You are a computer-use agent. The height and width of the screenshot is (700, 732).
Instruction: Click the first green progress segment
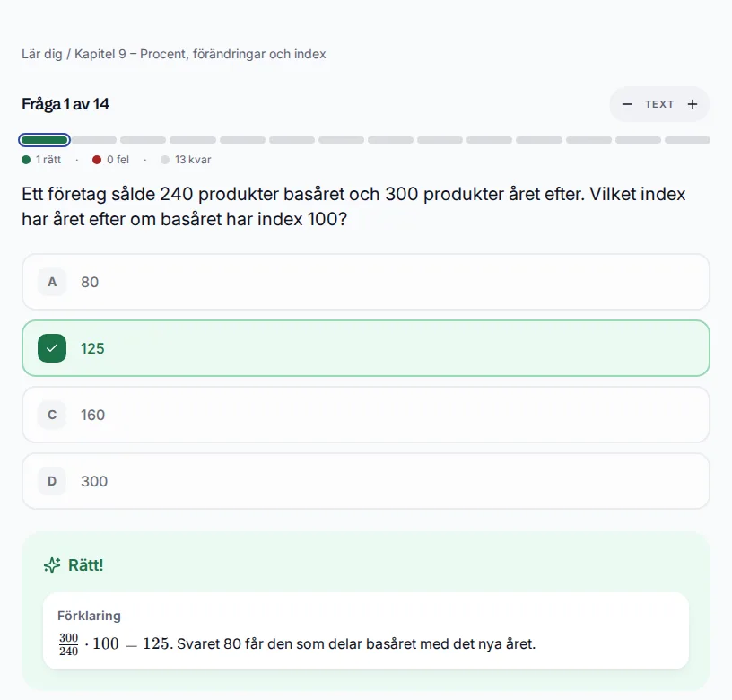pos(44,140)
